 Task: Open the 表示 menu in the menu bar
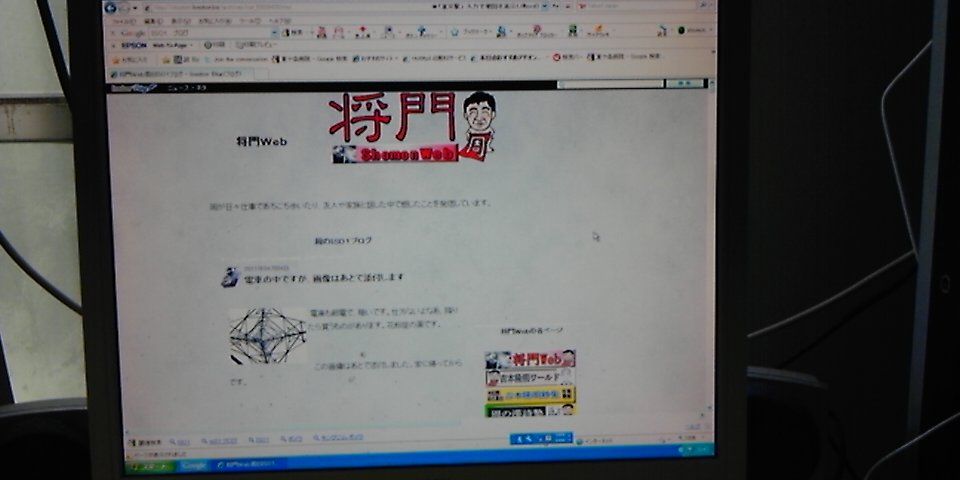point(180,21)
